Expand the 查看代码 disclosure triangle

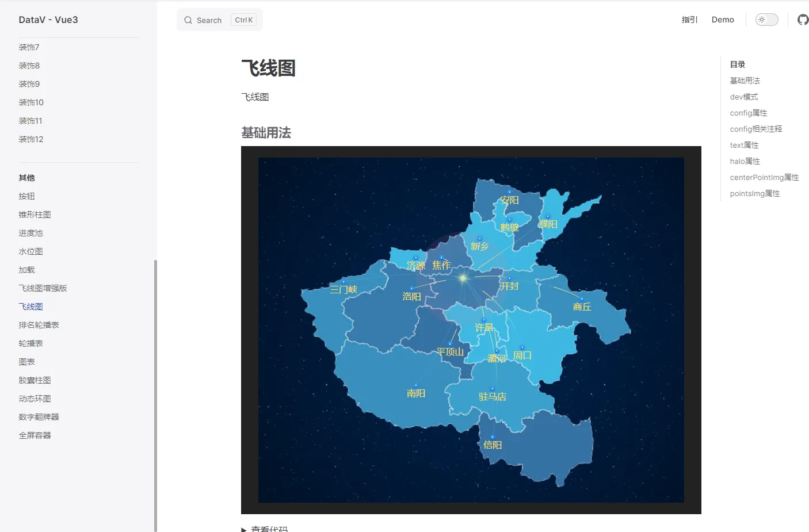tap(244, 529)
